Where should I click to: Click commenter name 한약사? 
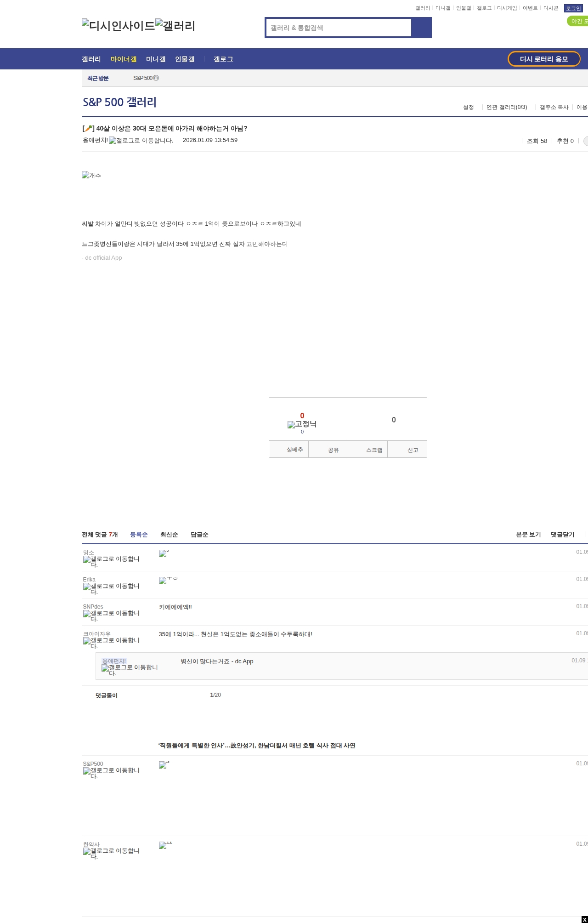tap(91, 844)
